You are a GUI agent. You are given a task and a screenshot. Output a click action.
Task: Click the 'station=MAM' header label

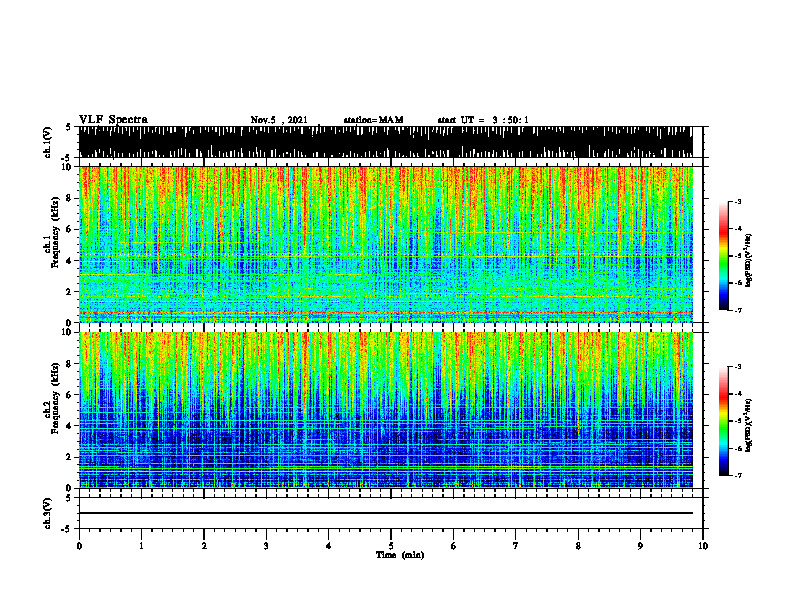[373, 120]
